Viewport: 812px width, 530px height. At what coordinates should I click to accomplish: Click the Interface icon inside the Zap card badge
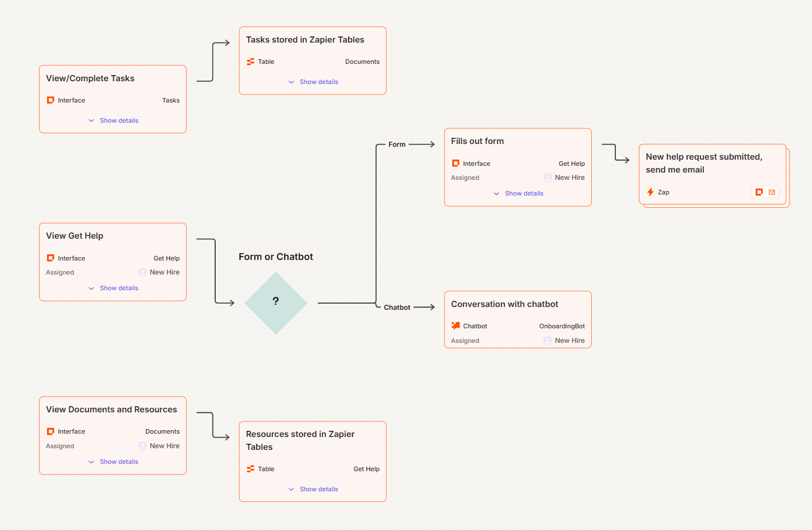tap(760, 192)
